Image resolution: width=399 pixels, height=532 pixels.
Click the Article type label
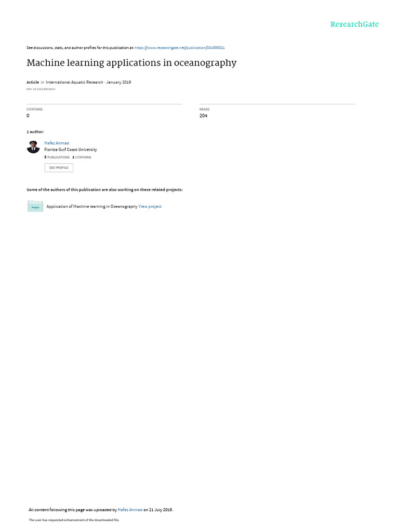(x=33, y=82)
